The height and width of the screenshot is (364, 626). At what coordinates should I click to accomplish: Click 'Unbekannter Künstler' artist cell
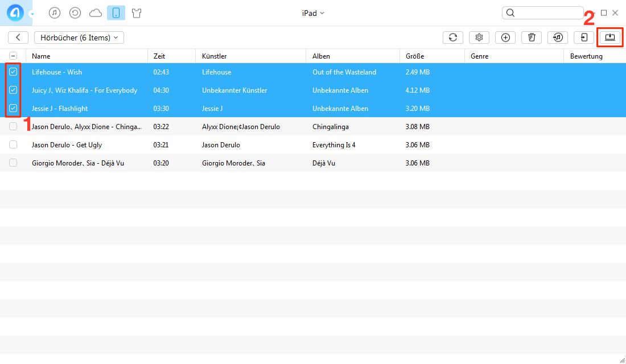pos(234,90)
